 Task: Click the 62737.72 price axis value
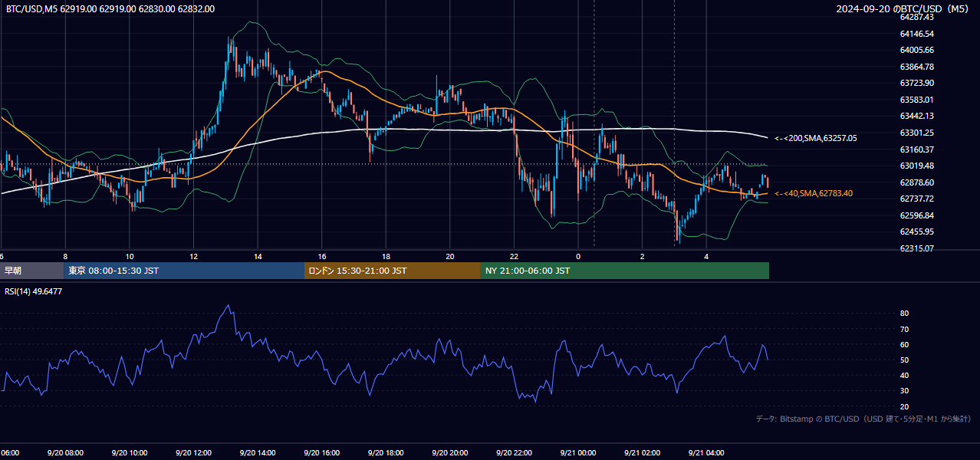coord(916,199)
